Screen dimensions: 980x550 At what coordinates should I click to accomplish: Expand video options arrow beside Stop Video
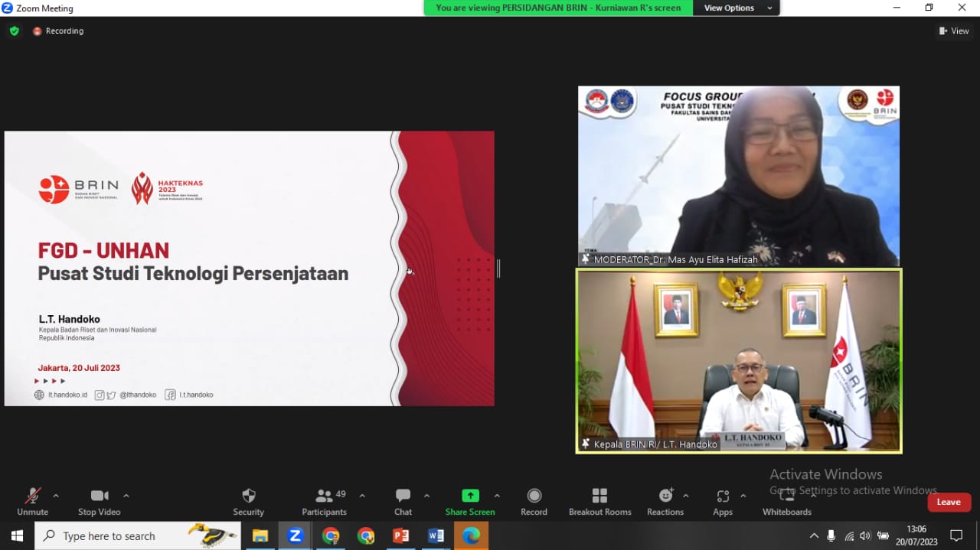coord(126,496)
